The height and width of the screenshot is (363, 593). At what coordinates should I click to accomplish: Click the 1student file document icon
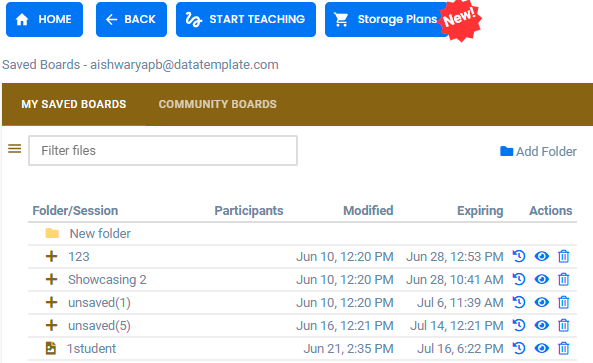click(x=51, y=348)
